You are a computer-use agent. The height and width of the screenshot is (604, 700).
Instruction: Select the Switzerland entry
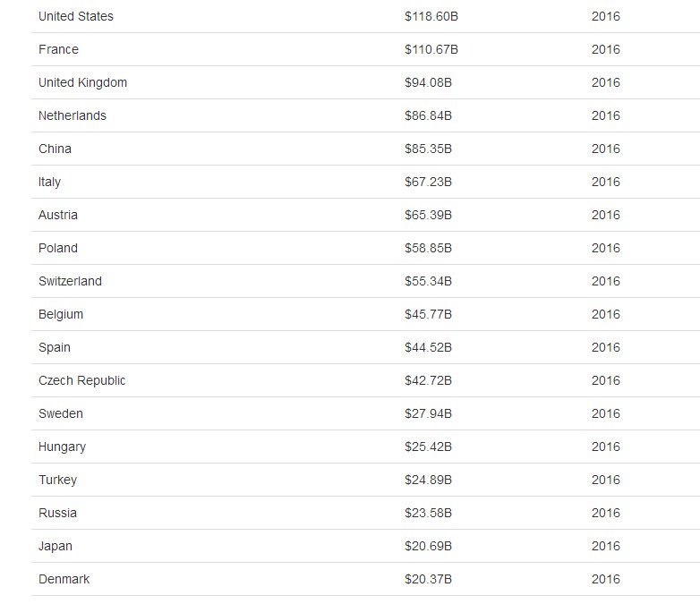70,281
